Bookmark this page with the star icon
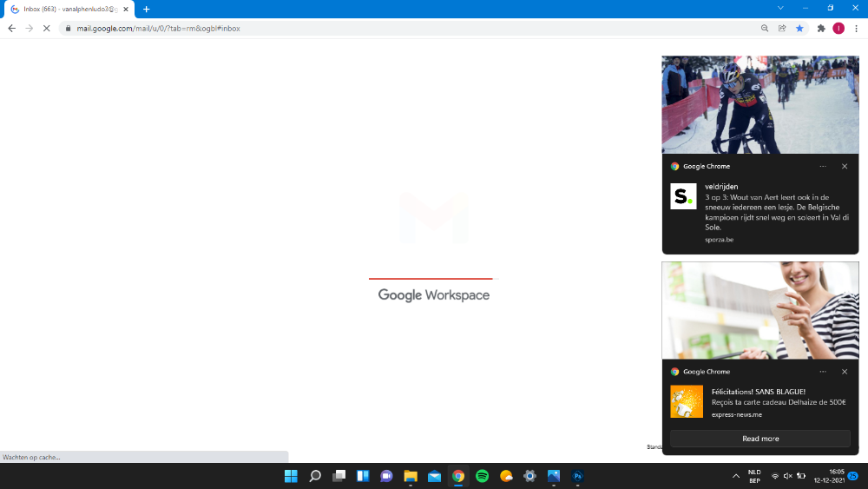Viewport: 868px width, 489px height. [799, 28]
